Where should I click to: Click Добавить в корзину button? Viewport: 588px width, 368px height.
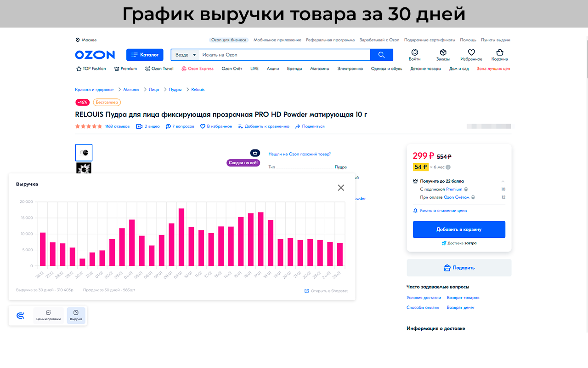tap(459, 230)
